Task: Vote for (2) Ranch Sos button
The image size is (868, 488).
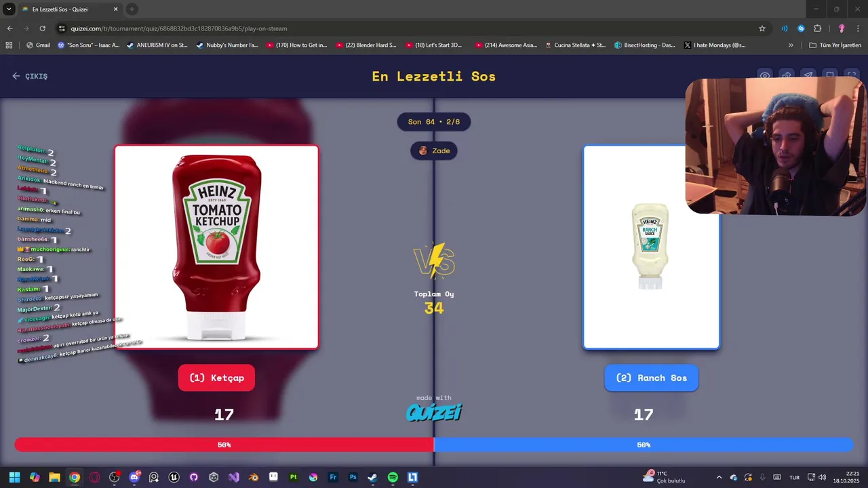Action: coord(651,378)
